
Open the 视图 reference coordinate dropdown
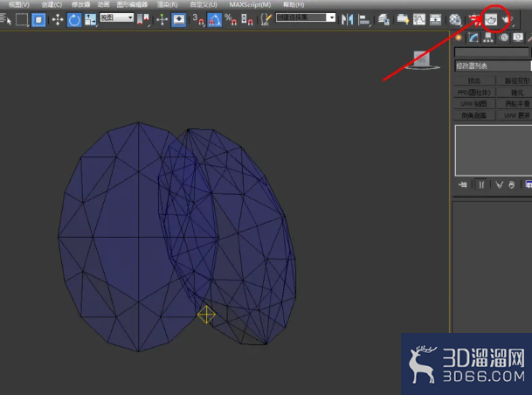116,17
